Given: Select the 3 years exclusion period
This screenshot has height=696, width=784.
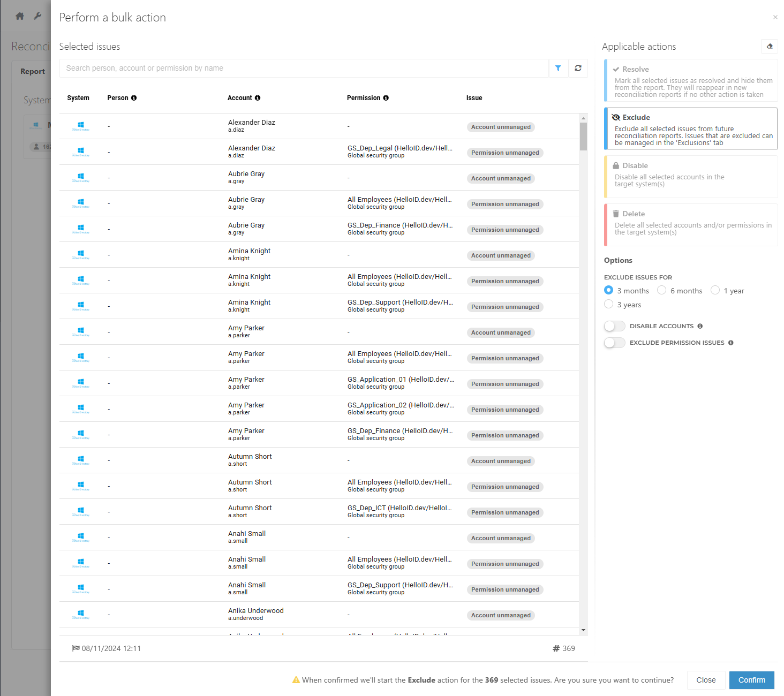Looking at the screenshot, I should tap(608, 304).
